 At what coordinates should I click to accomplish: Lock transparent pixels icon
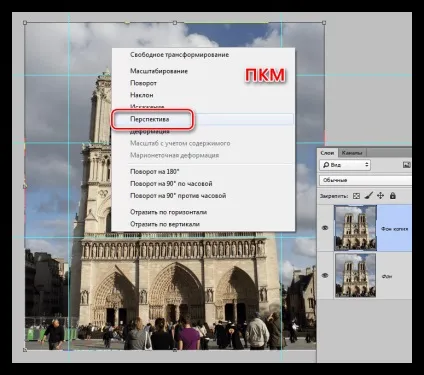pos(356,196)
